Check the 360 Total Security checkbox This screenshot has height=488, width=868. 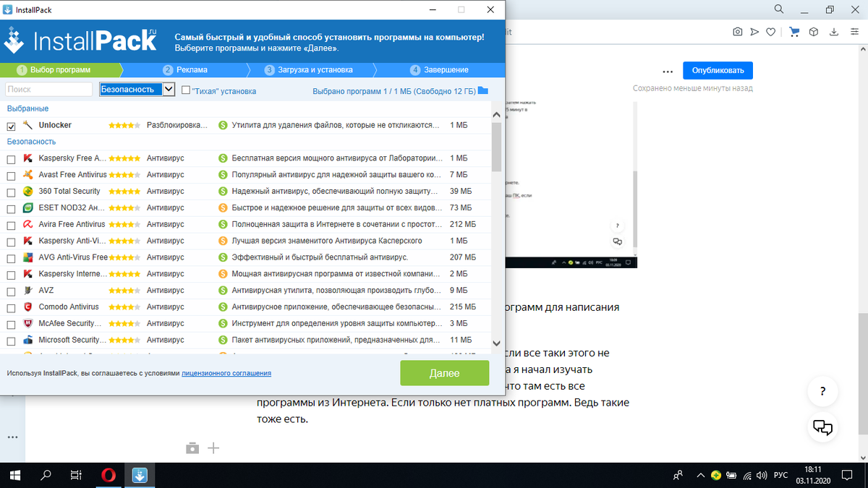[x=11, y=192]
